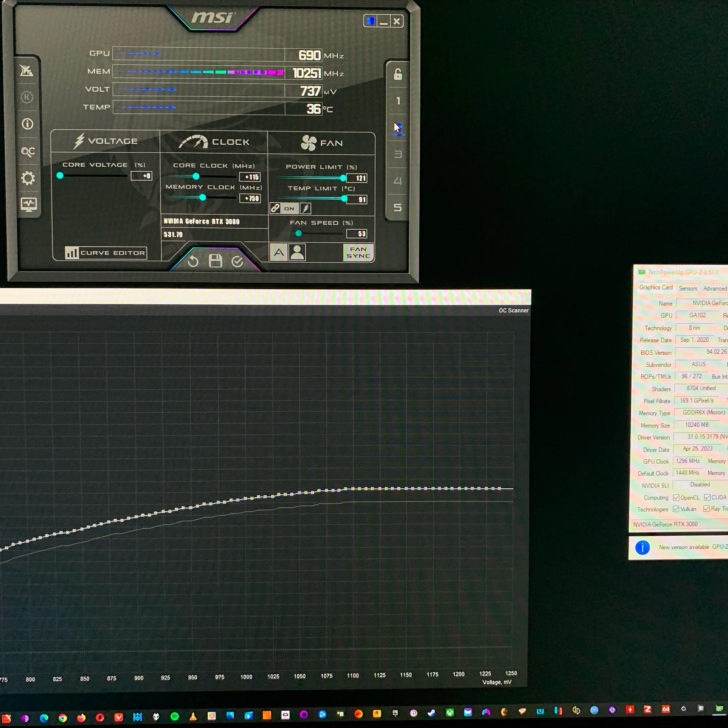This screenshot has width=728, height=728.
Task: Open Steam from the taskbar
Action: tap(432, 713)
